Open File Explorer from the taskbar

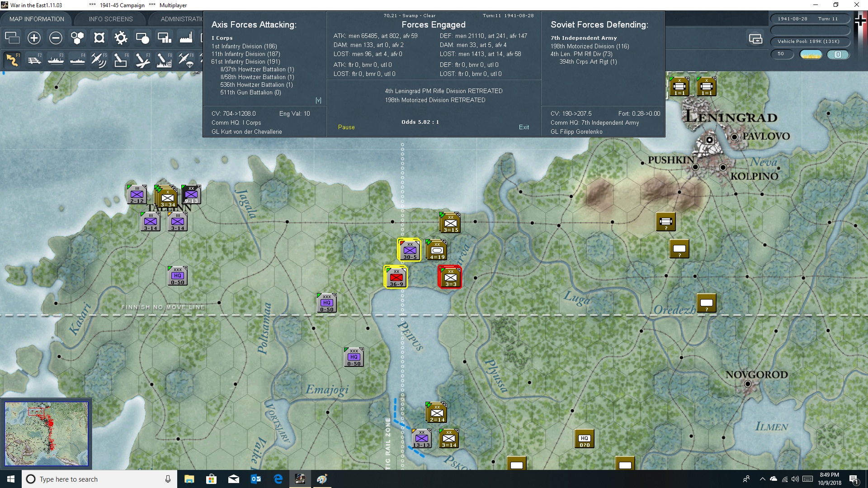[189, 479]
